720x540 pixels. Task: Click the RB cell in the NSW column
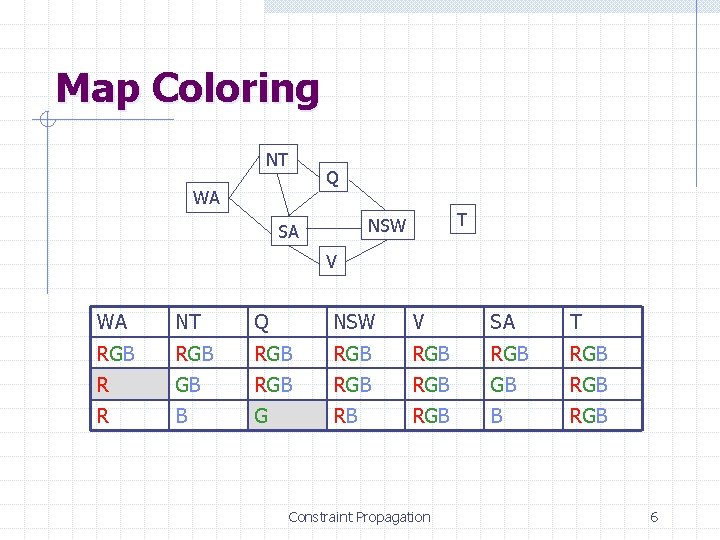coord(366,416)
